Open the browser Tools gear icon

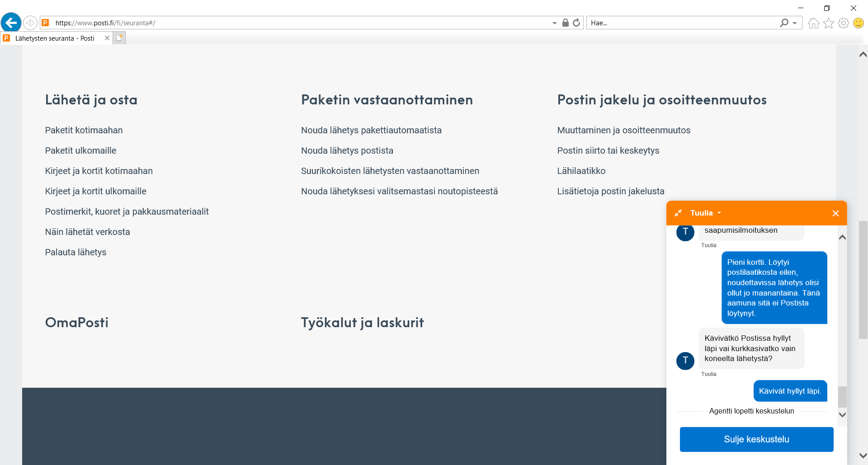pos(843,23)
